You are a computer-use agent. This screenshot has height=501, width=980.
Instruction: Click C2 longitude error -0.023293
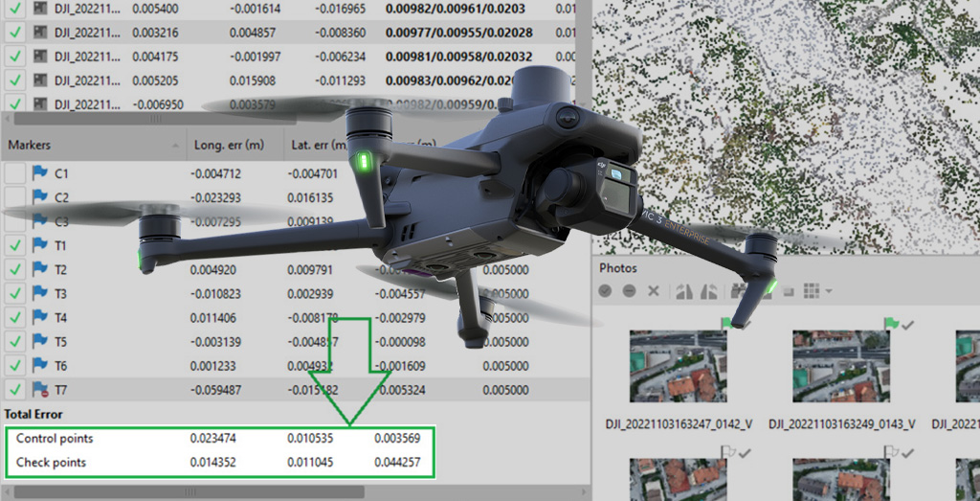click(x=215, y=197)
